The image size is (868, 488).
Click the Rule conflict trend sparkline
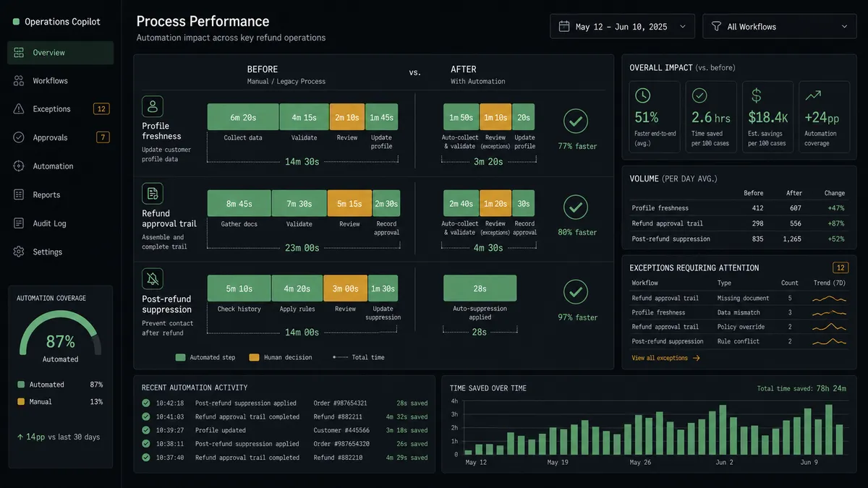coord(829,341)
